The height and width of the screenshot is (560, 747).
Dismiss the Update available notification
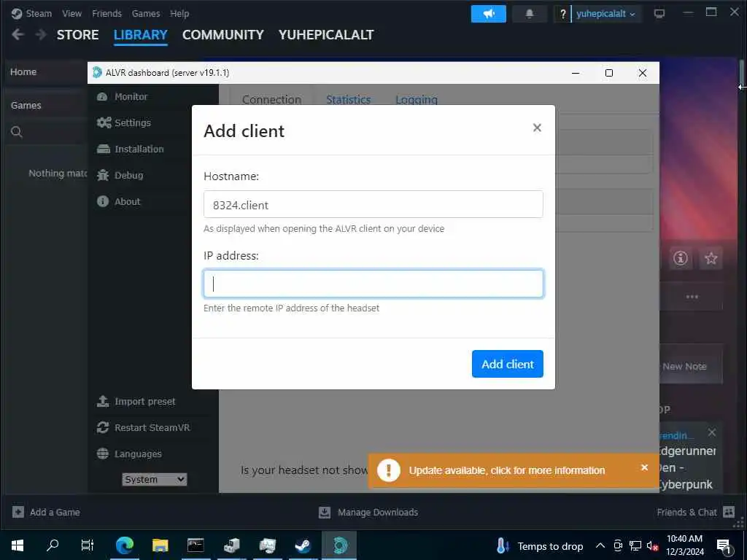tap(645, 467)
